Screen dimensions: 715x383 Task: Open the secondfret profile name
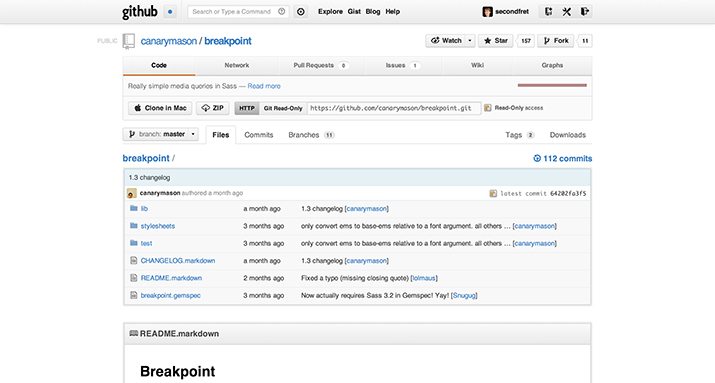(x=512, y=12)
